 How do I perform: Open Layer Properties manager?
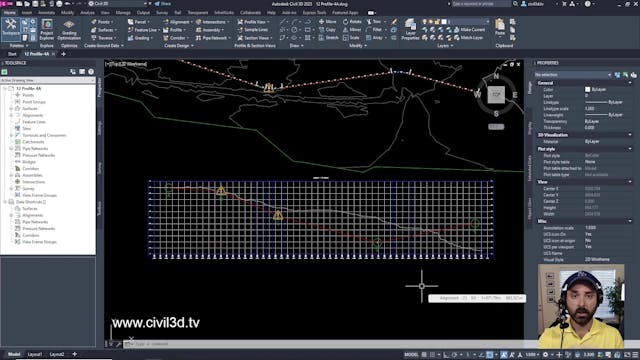410,29
